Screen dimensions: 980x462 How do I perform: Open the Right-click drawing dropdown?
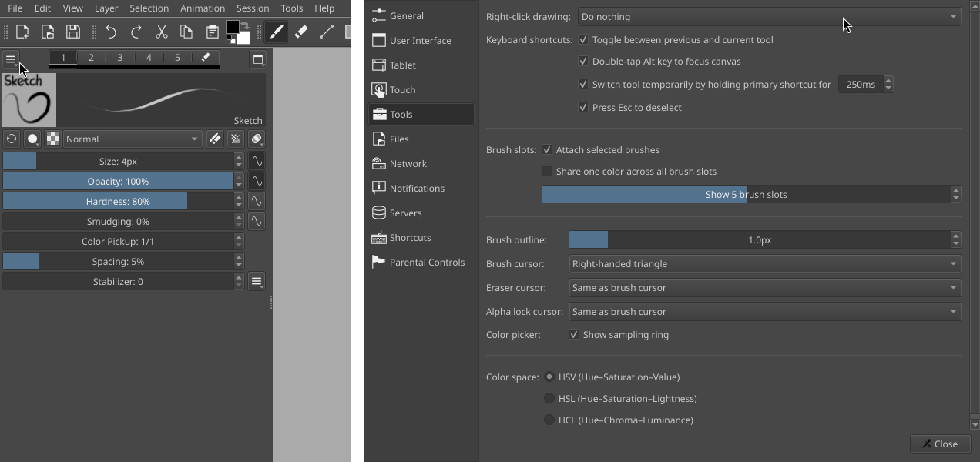click(x=769, y=16)
